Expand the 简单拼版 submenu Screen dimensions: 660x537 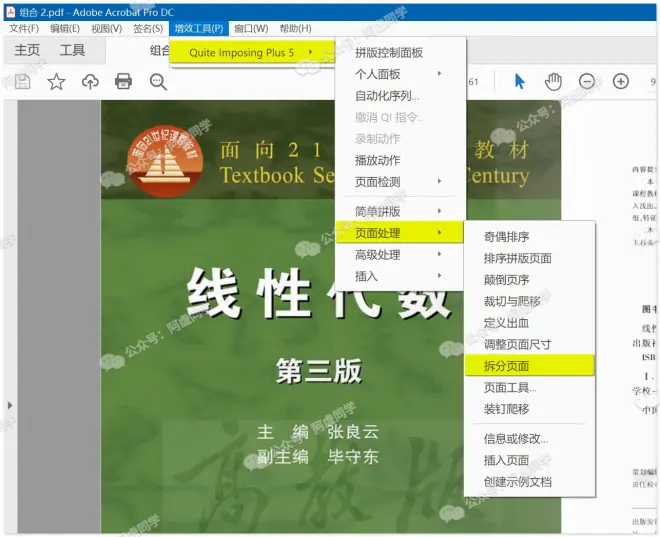[400, 211]
